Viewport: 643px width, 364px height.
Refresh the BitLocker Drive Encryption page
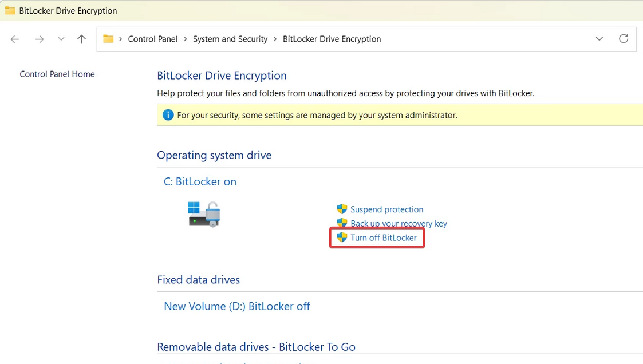(x=624, y=39)
